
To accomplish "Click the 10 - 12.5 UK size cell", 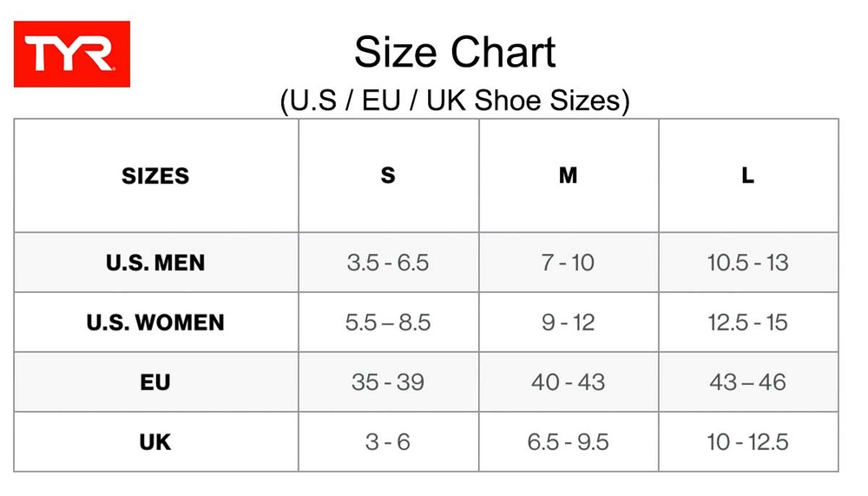I will click(x=747, y=442).
